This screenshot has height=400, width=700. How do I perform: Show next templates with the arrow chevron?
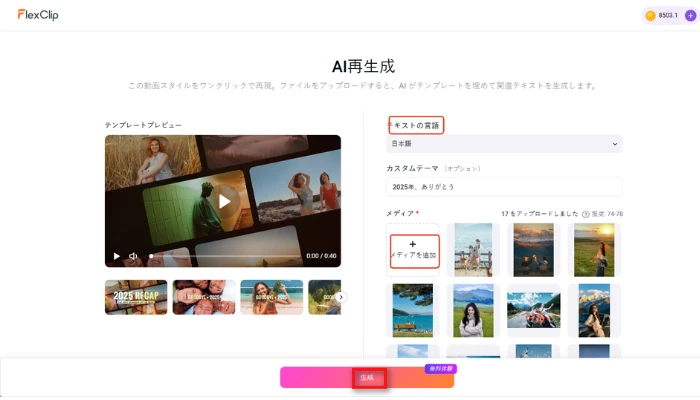341,297
